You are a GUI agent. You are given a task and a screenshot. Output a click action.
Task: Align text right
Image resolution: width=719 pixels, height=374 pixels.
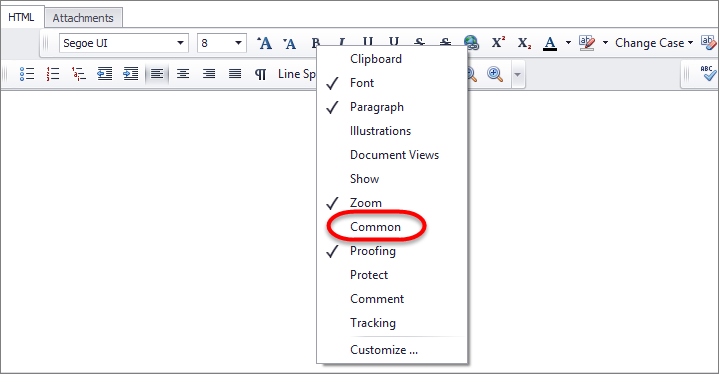click(x=209, y=74)
